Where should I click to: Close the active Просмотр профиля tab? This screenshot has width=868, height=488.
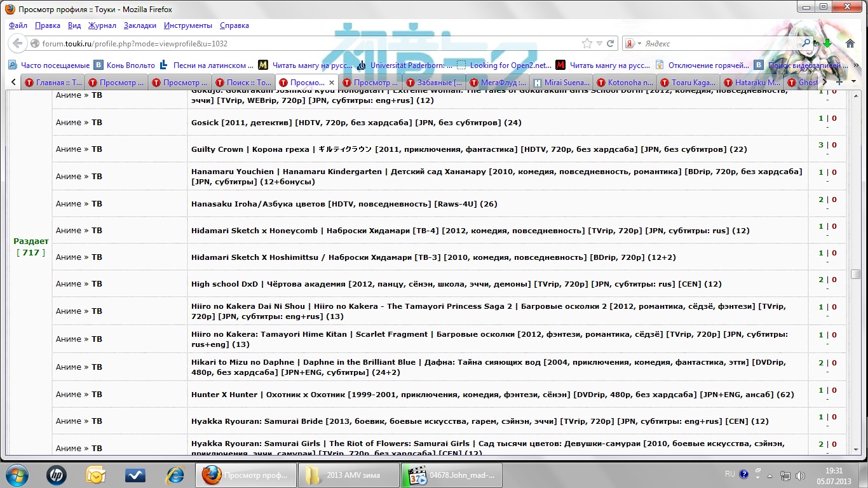click(x=332, y=83)
